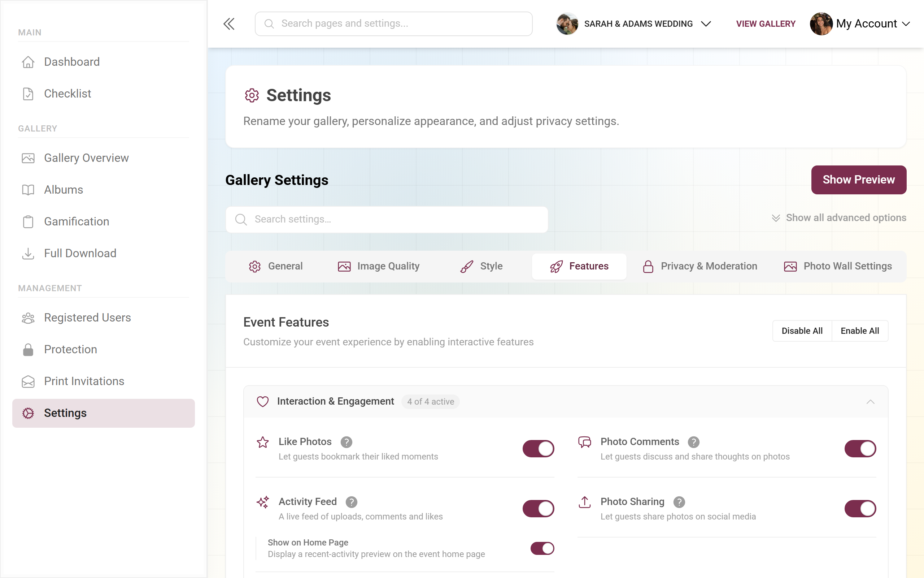Click the wedding couple avatar thumbnail

567,24
